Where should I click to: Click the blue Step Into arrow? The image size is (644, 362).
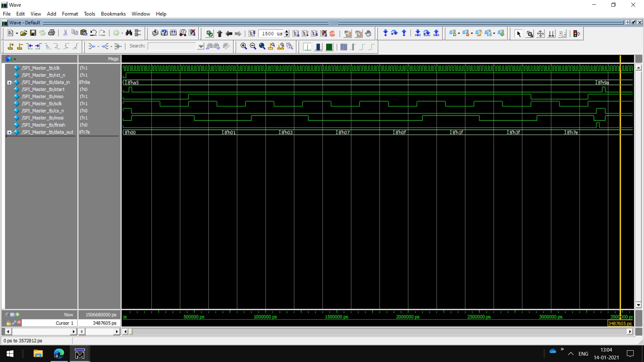[x=385, y=33]
